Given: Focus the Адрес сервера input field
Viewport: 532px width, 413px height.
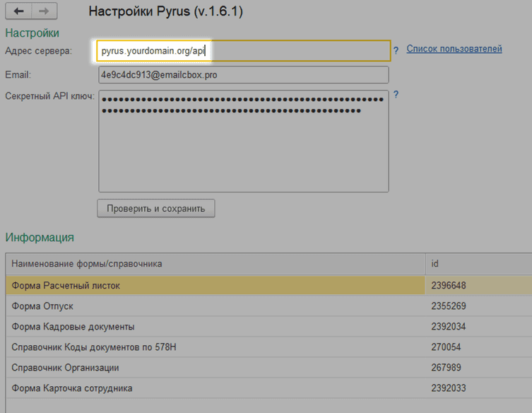Looking at the screenshot, I should coord(243,51).
